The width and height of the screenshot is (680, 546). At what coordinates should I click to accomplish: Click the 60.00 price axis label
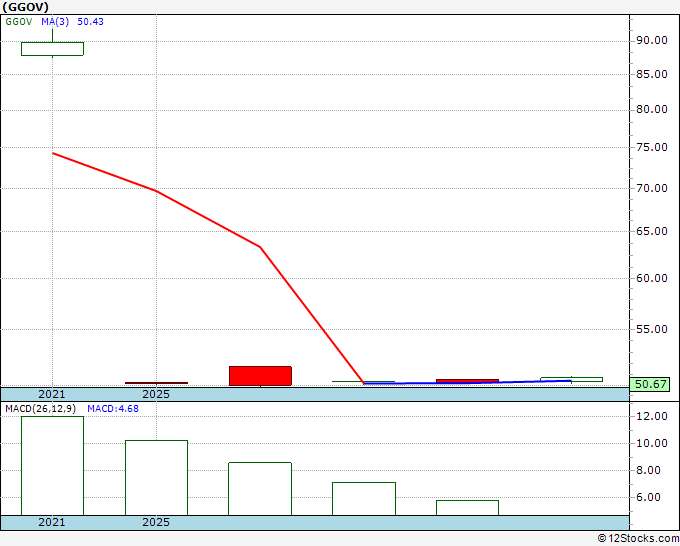pyautogui.click(x=652, y=278)
